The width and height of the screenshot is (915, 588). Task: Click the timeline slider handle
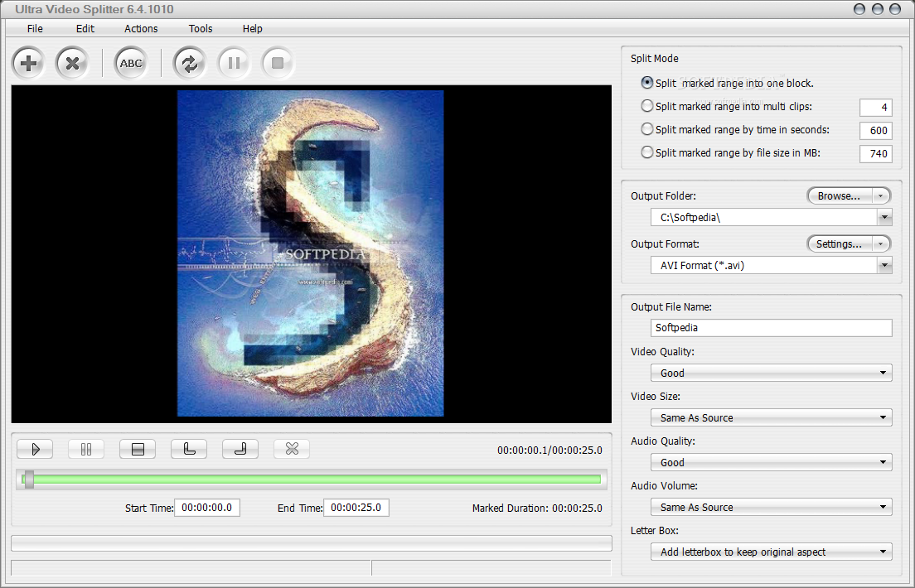click(29, 480)
